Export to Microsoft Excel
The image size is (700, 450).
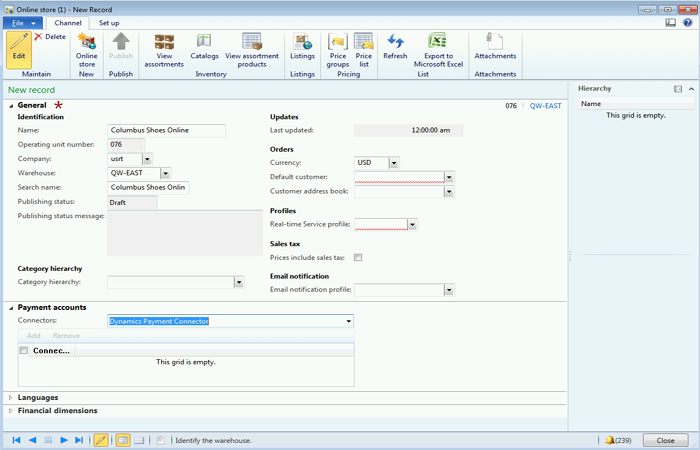point(437,49)
